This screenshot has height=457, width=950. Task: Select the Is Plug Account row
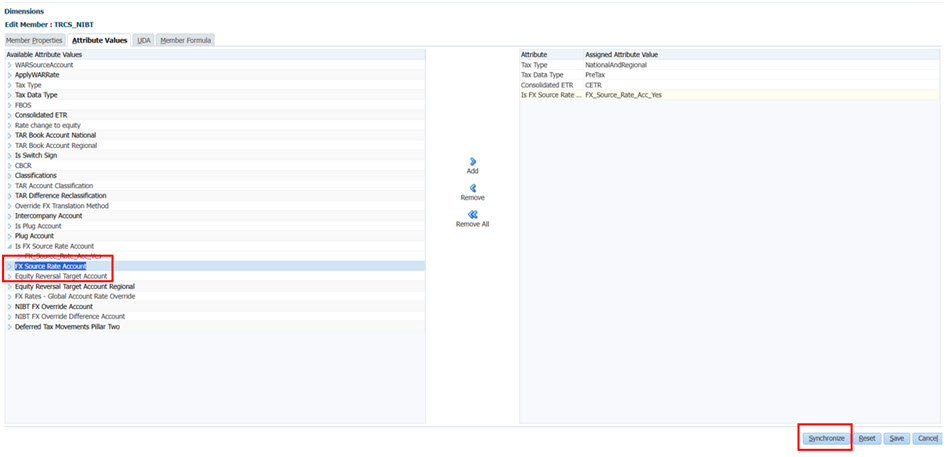pos(215,226)
